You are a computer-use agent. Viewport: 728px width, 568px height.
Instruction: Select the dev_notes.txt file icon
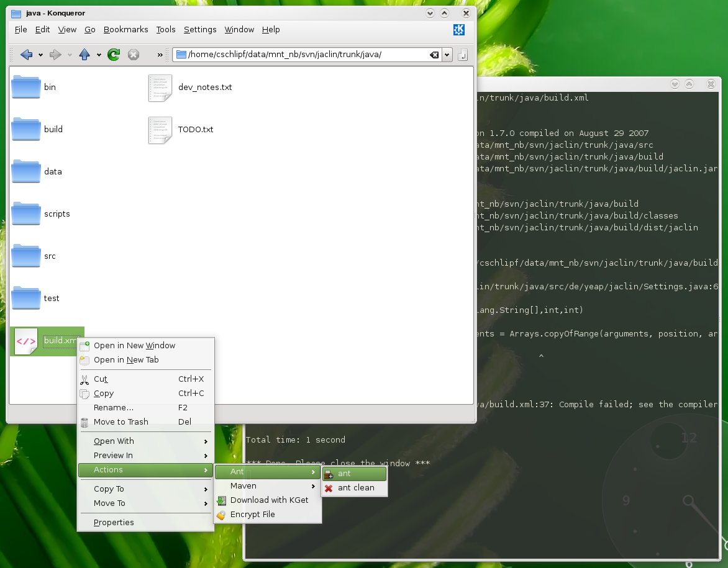coord(160,88)
